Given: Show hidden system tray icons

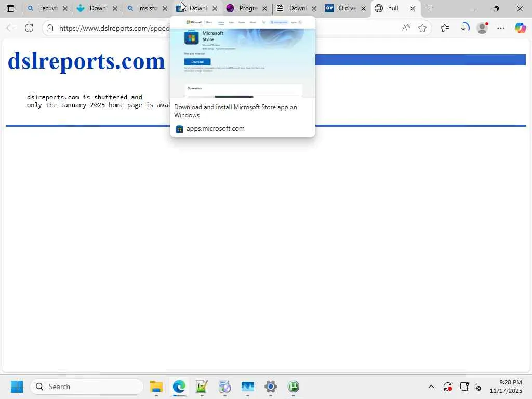Looking at the screenshot, I should tap(431, 387).
